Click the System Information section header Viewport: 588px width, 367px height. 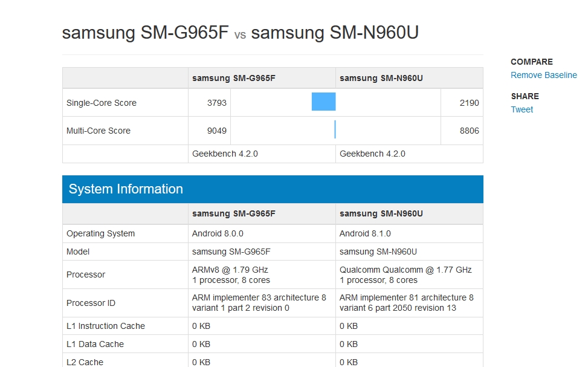tap(273, 189)
